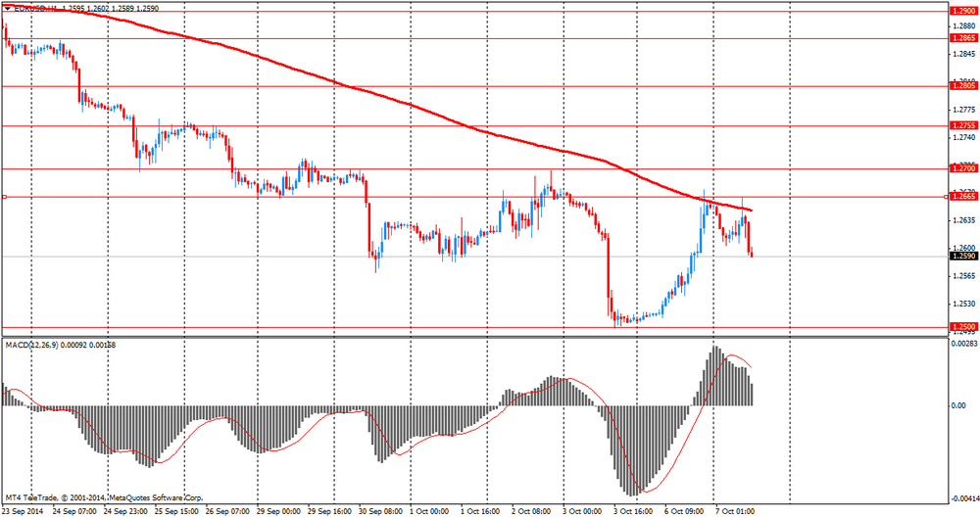
Task: Click the MT4 TeleTrade copyright text
Action: (x=105, y=498)
